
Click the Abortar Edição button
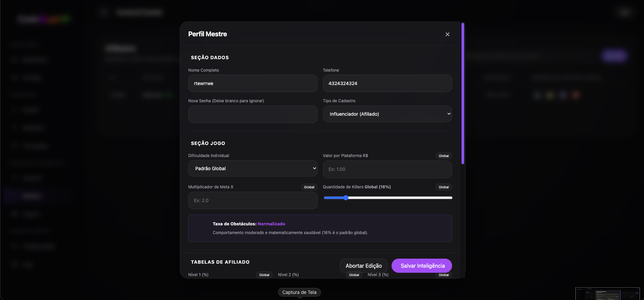[364, 266]
